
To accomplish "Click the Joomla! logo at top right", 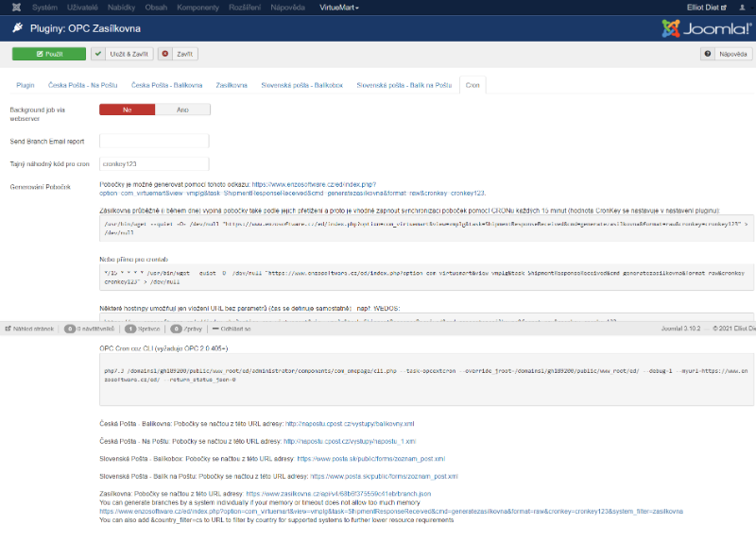I will (x=706, y=28).
